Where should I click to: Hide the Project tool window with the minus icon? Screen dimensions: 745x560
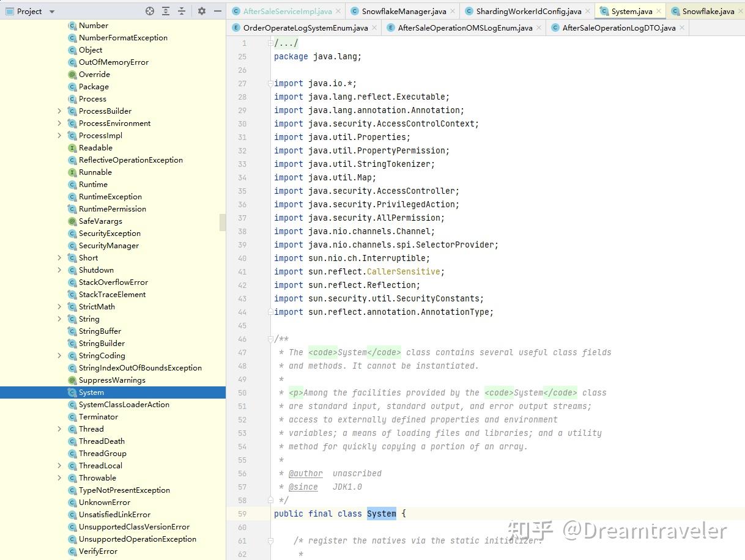[x=217, y=11]
